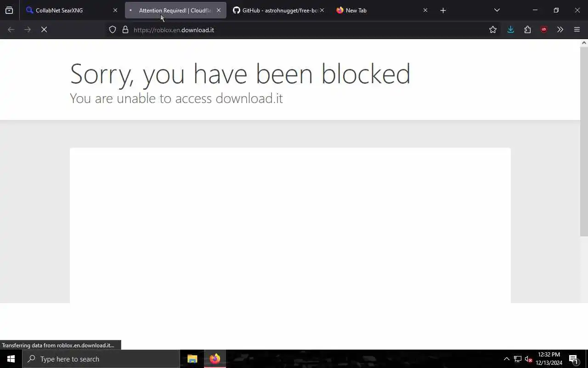
Task: Open the clock and date flyout
Action: click(x=549, y=359)
